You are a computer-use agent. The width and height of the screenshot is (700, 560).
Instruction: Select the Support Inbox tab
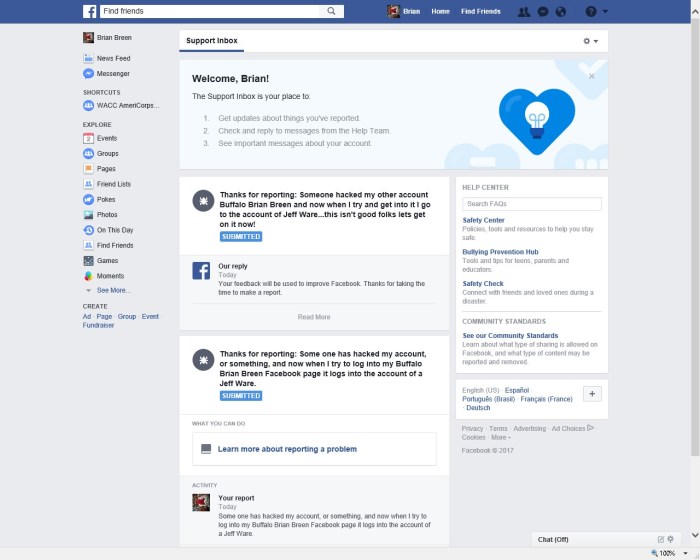212,41
